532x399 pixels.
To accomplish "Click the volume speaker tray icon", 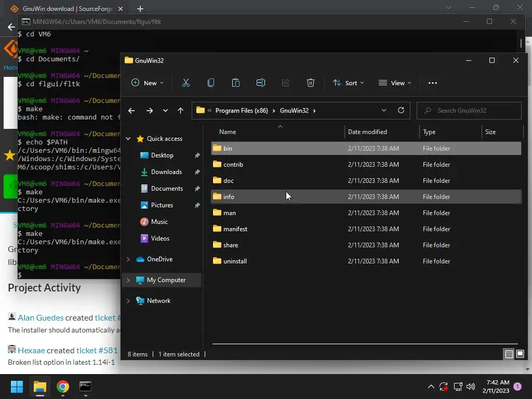I will point(471,387).
